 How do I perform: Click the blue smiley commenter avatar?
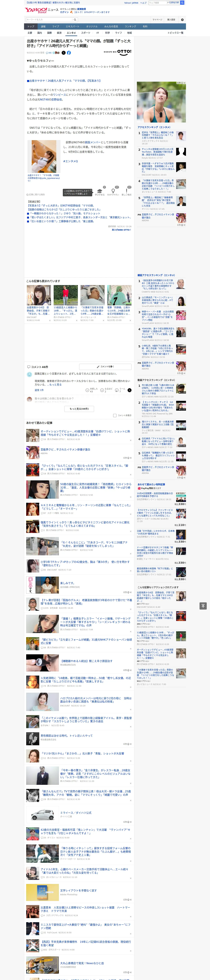coord(29,374)
